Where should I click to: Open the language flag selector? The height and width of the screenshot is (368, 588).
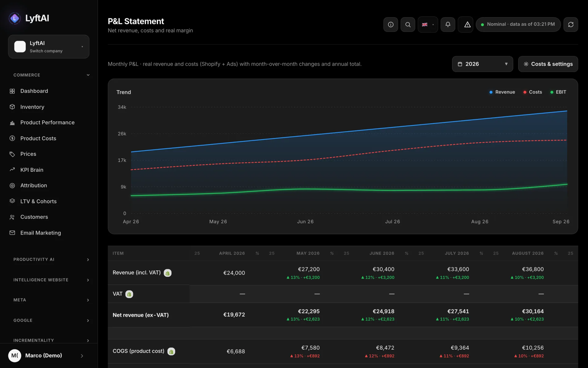click(428, 25)
